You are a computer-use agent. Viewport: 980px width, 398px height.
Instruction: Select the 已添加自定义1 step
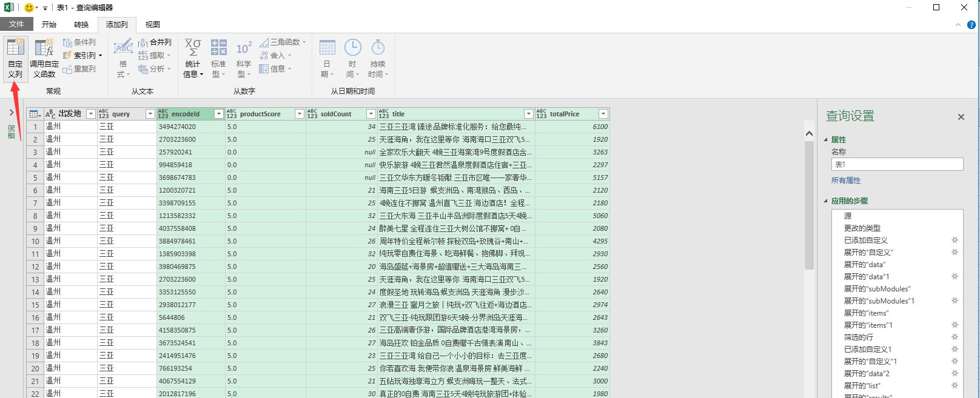(x=897, y=350)
